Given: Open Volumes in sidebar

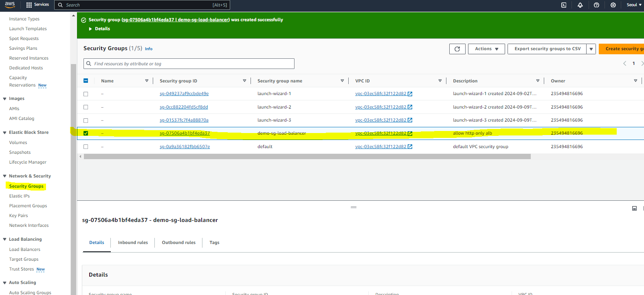Looking at the screenshot, I should (x=18, y=142).
